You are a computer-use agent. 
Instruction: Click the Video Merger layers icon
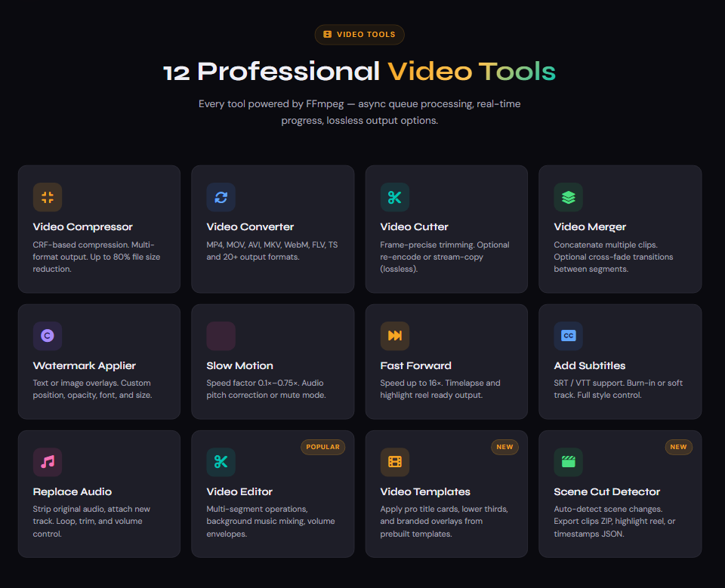pos(569,198)
